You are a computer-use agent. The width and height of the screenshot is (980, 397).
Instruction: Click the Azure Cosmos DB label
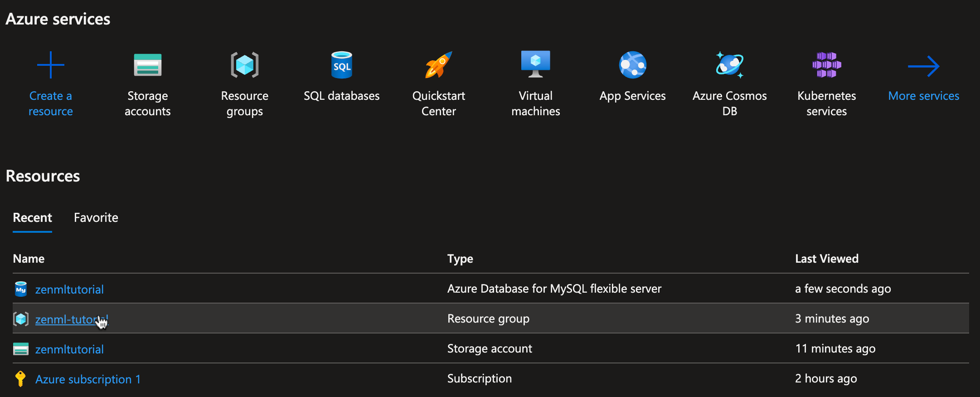click(730, 103)
